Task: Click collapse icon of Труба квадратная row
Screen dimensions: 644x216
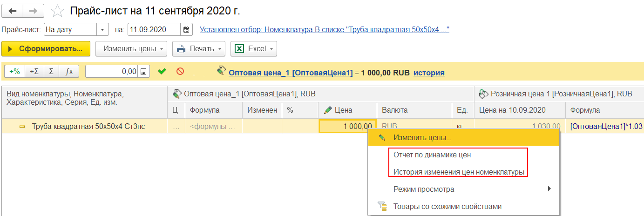Action: 22,127
